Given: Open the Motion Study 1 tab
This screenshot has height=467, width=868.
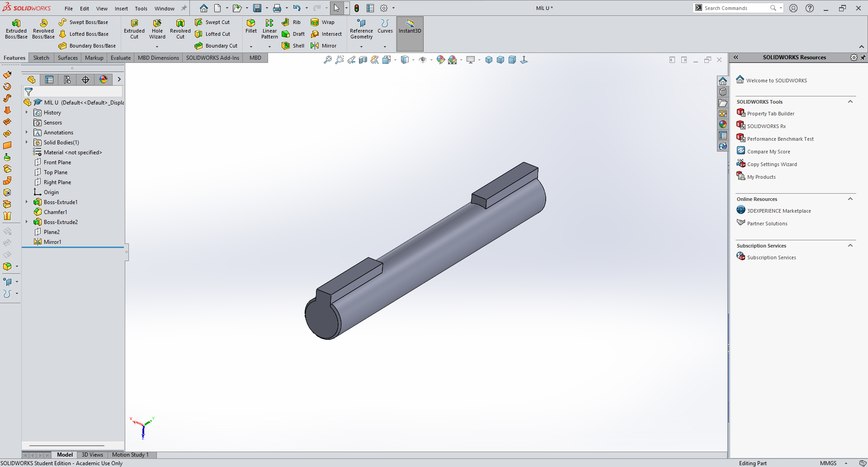Looking at the screenshot, I should pos(130,455).
